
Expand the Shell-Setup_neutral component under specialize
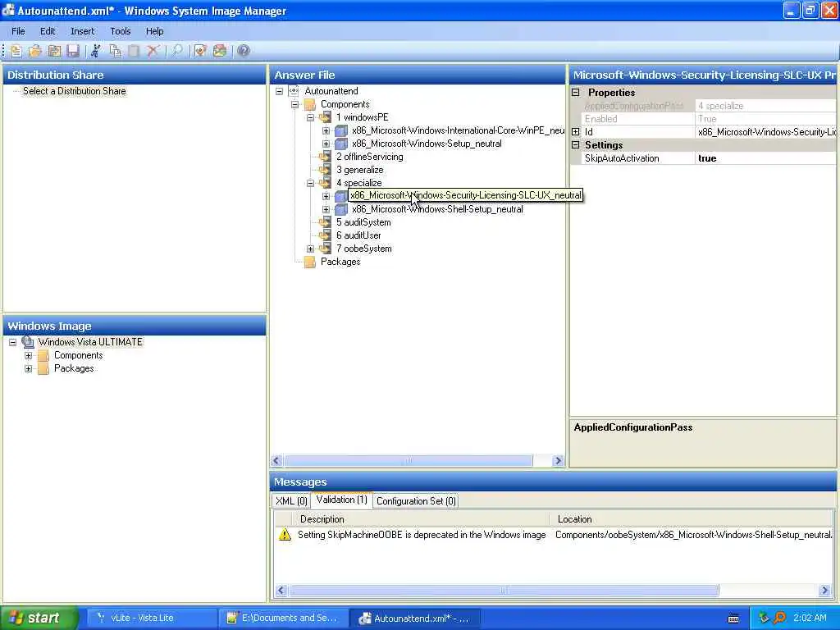[326, 209]
